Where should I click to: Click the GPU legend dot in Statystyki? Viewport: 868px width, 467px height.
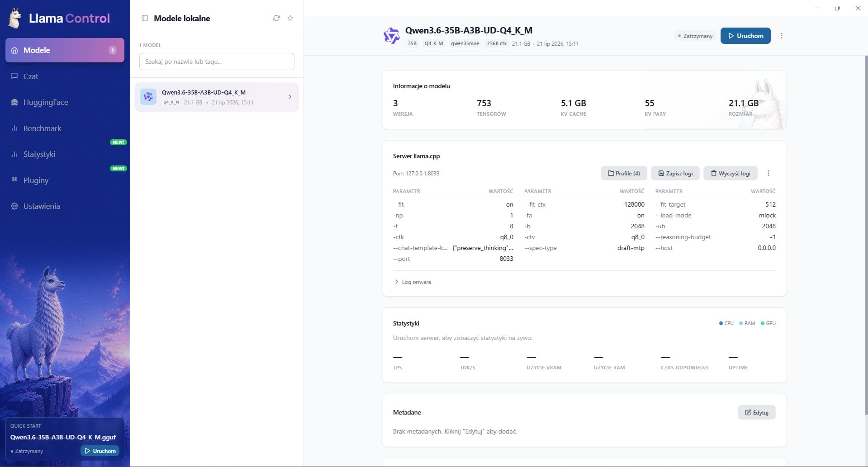click(x=763, y=323)
